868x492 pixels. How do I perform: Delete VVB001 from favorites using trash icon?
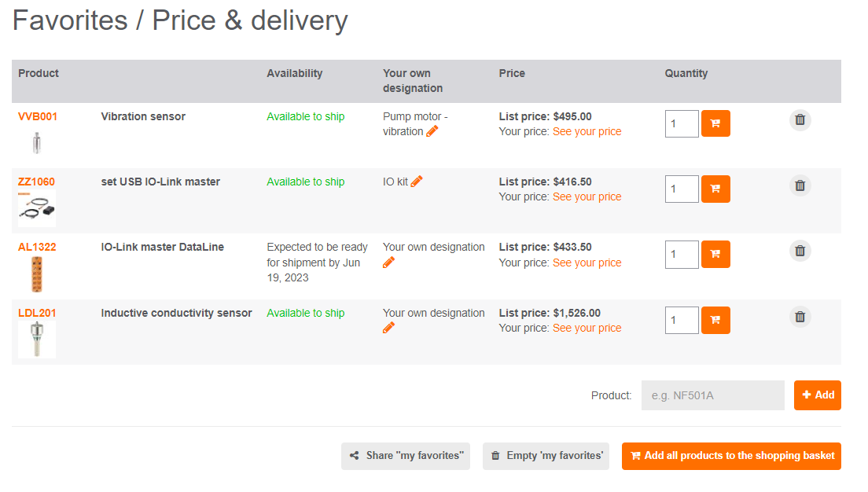tap(800, 120)
